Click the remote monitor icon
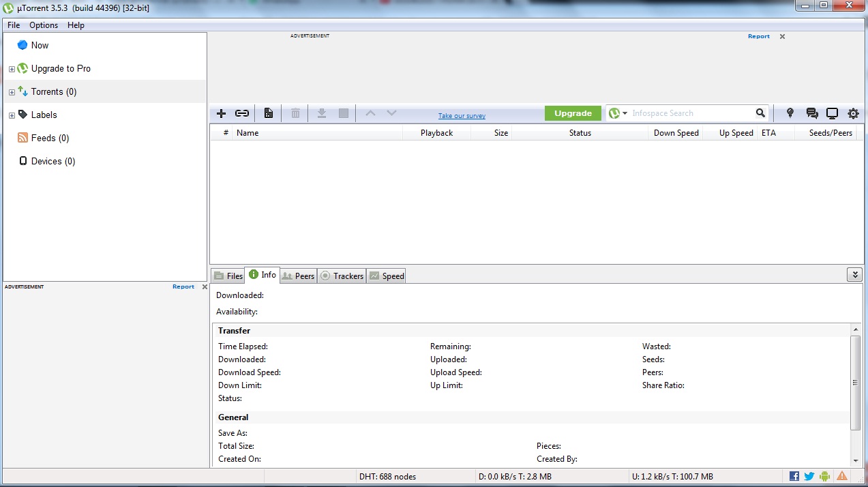Viewport: 868px width, 487px height. tap(832, 113)
